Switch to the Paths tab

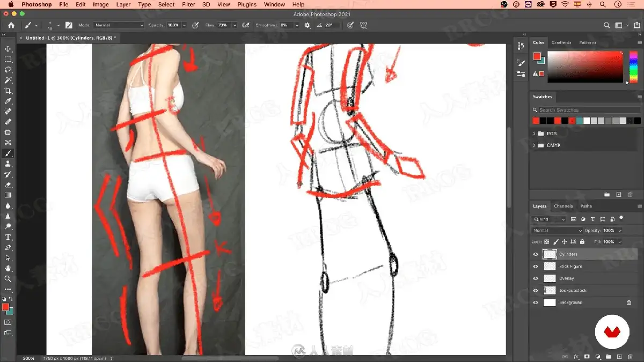[x=586, y=206]
